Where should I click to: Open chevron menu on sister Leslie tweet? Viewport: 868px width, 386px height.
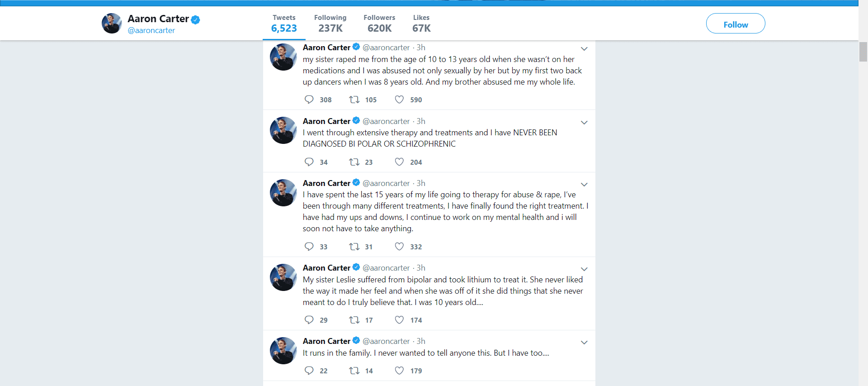click(584, 269)
